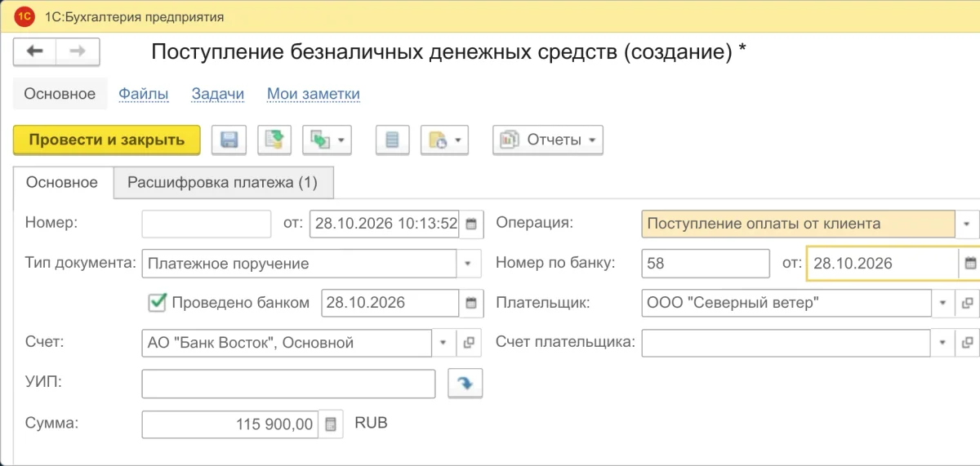Toggle the Проведено банком checkbox

coord(158,303)
